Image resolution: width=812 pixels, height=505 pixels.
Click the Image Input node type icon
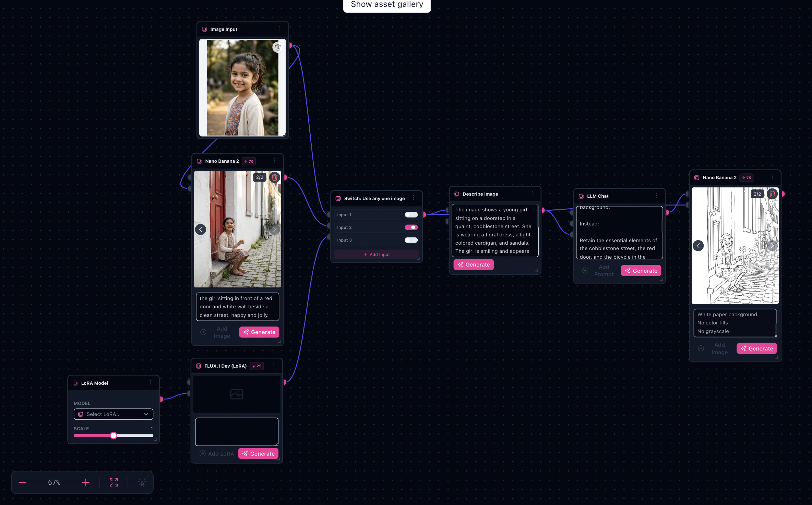(204, 29)
